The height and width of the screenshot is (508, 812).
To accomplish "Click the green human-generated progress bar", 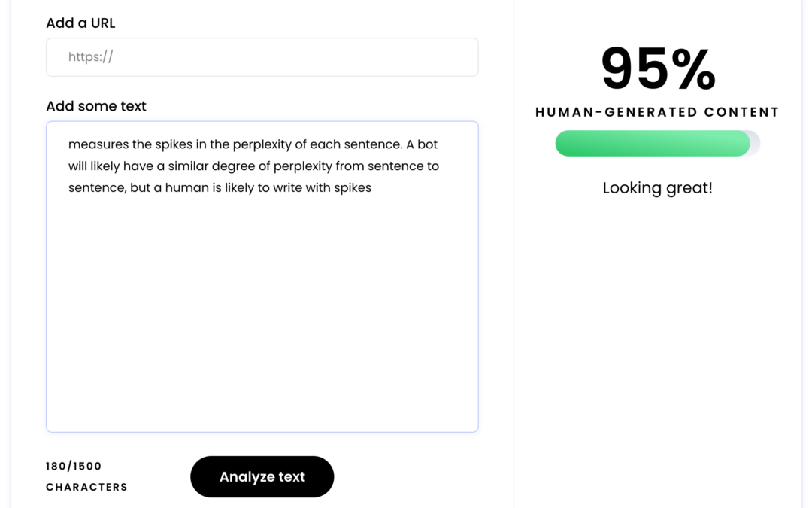I will pyautogui.click(x=651, y=143).
